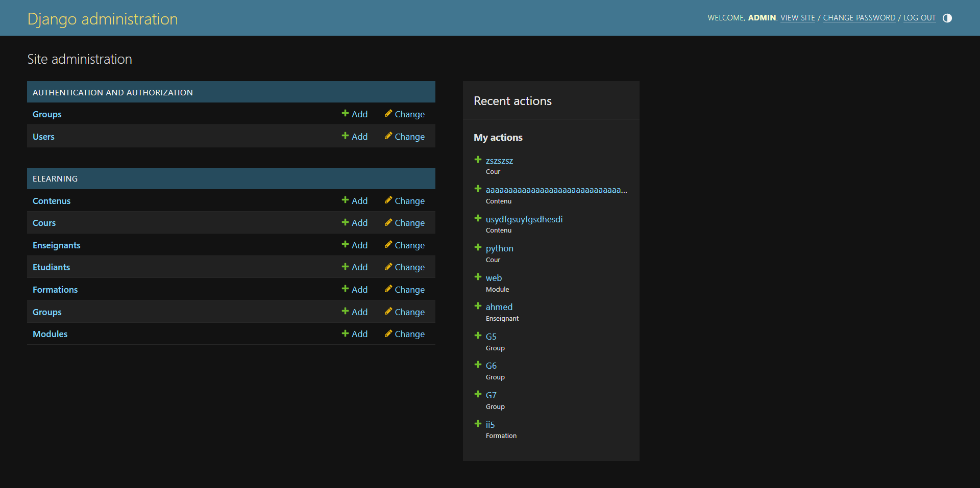Open the G5 Group recent action

click(x=491, y=337)
